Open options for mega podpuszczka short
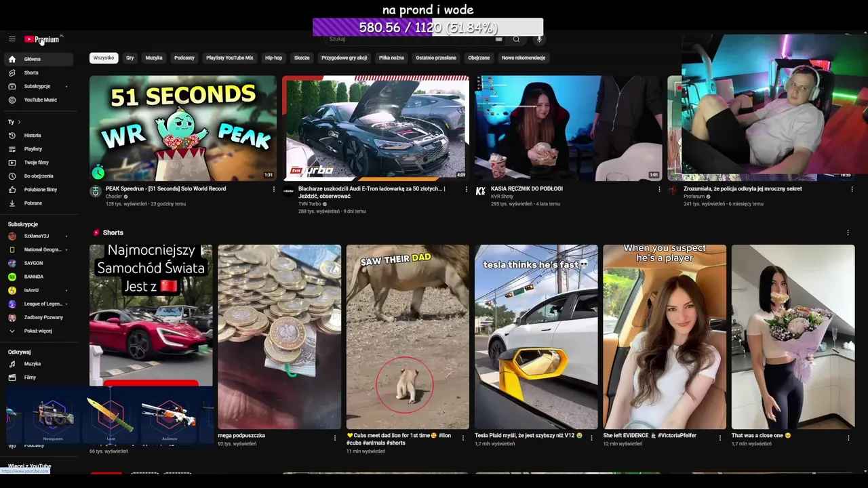This screenshot has height=488, width=868. [335, 438]
